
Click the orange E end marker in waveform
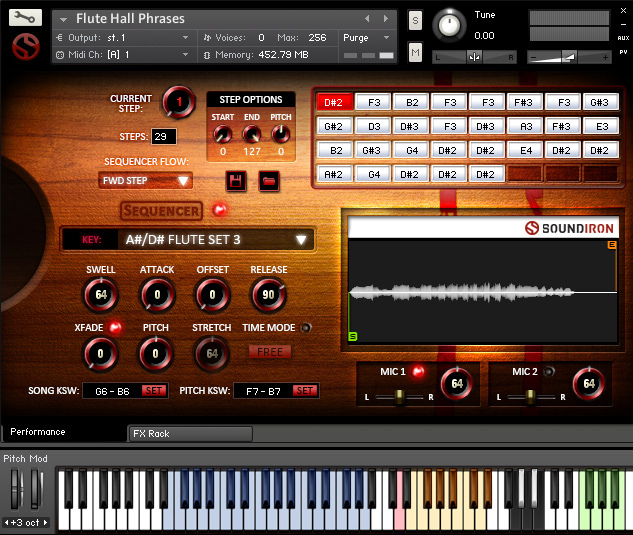click(x=612, y=245)
